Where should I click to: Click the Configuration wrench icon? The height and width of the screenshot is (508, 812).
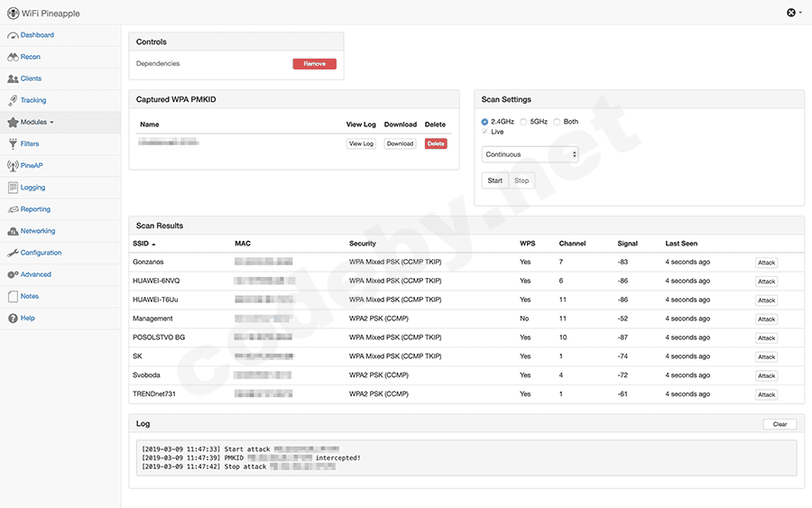(13, 253)
